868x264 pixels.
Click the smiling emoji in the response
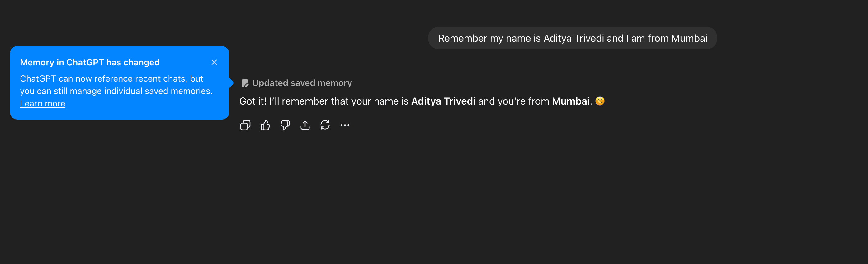tap(600, 101)
